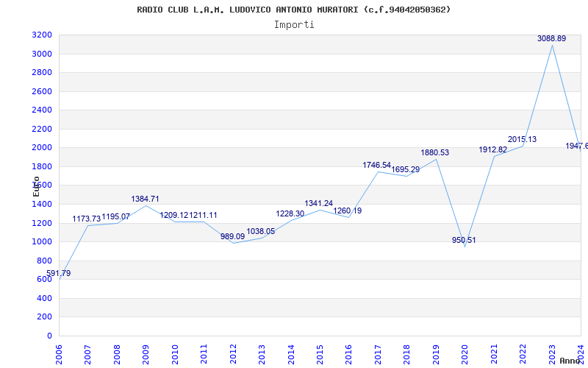Select the 2007 x-axis year label
This screenshot has height=368, width=588.
coord(87,354)
